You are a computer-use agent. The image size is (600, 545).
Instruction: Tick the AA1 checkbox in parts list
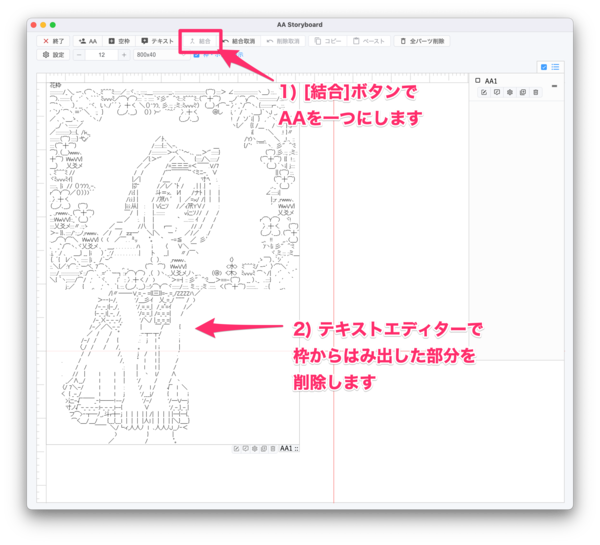coord(478,80)
